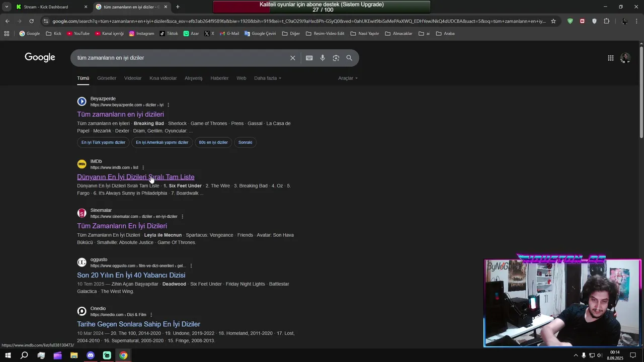The image size is (644, 362).
Task: Navigate back to the previous page
Action: point(7,21)
